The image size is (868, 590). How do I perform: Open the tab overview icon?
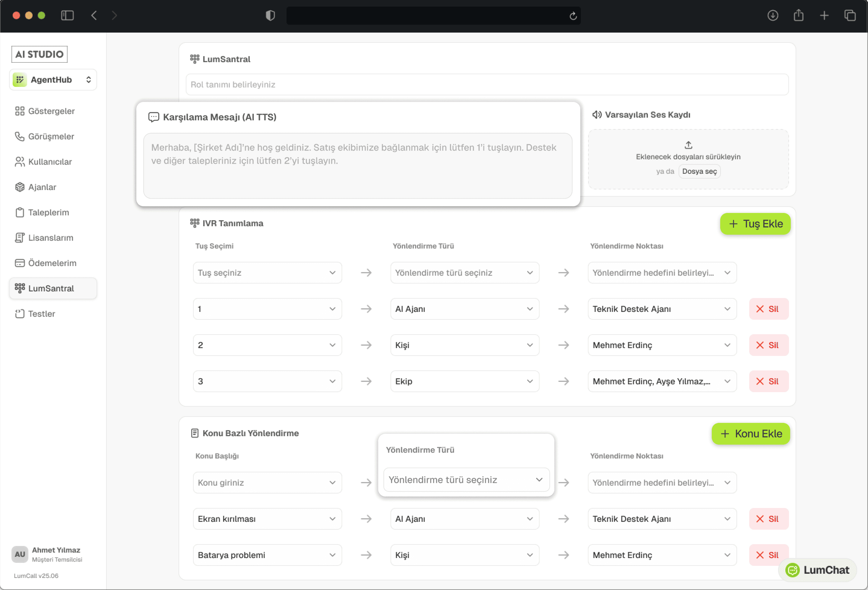pyautogui.click(x=850, y=16)
